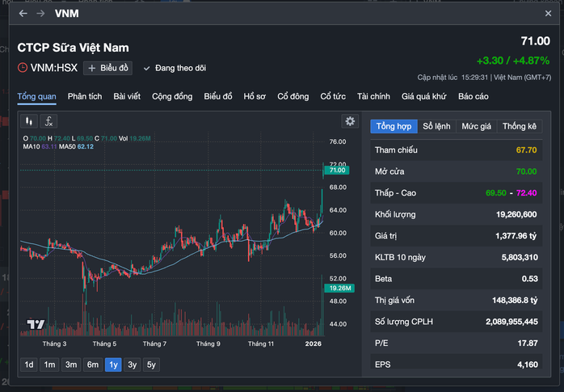Go forward with the right arrow

coord(40,14)
